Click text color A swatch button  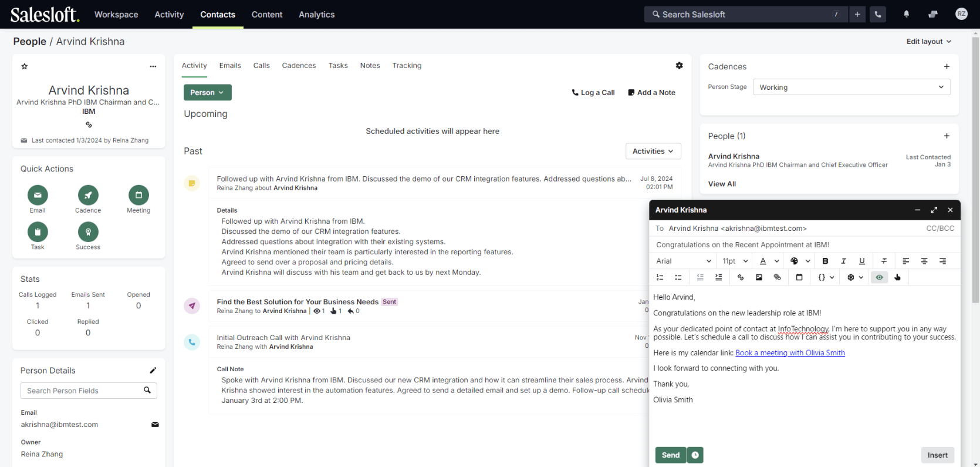(763, 261)
